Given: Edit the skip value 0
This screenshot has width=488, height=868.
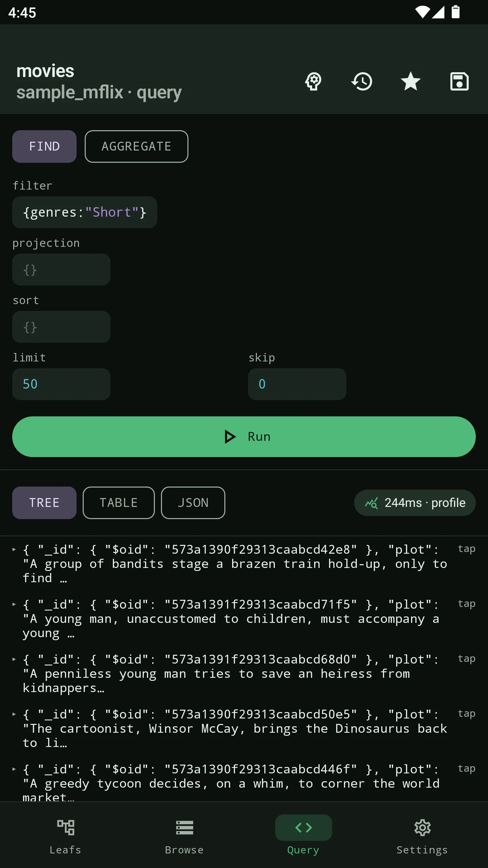Looking at the screenshot, I should tap(297, 384).
